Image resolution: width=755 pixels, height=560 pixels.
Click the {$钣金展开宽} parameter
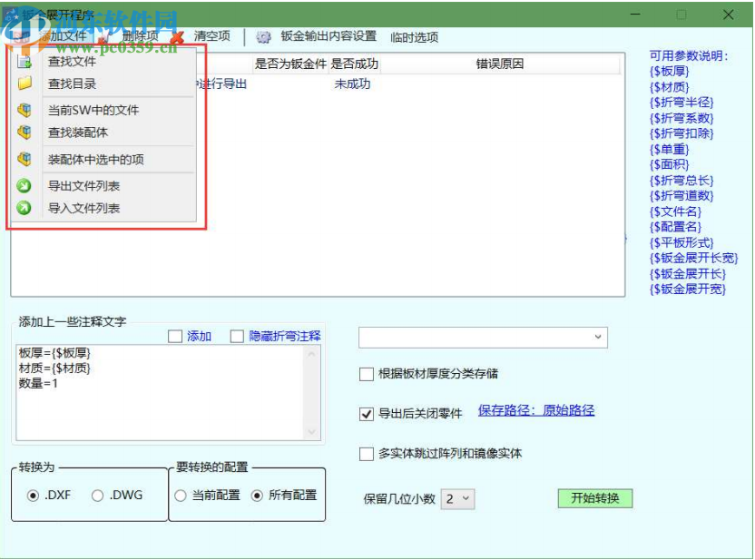687,290
